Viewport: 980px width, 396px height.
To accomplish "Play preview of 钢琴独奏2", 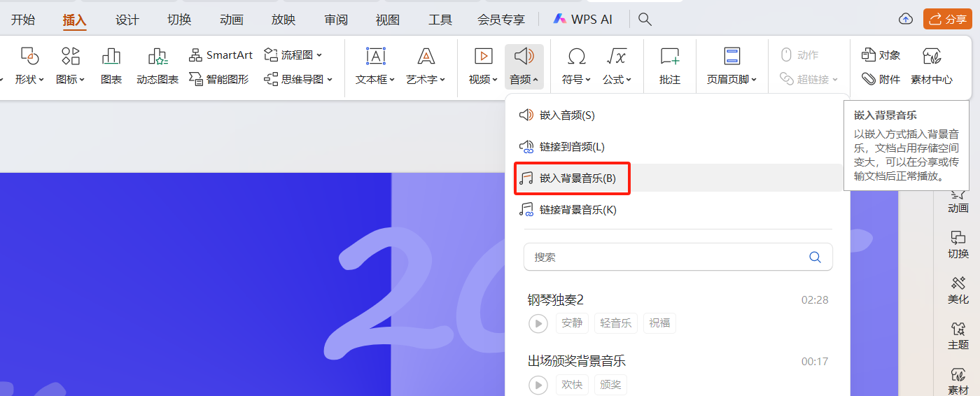I will coord(538,323).
